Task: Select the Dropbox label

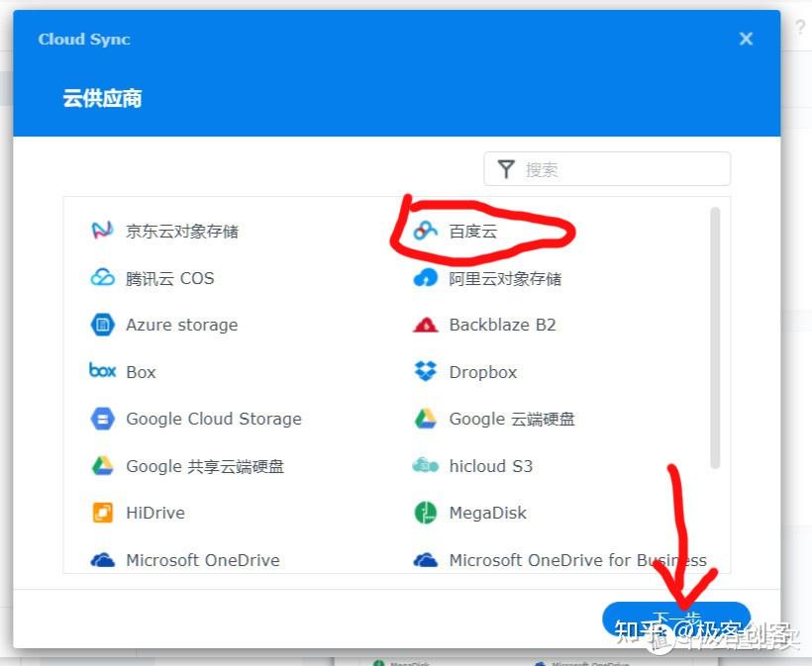Action: click(x=483, y=372)
